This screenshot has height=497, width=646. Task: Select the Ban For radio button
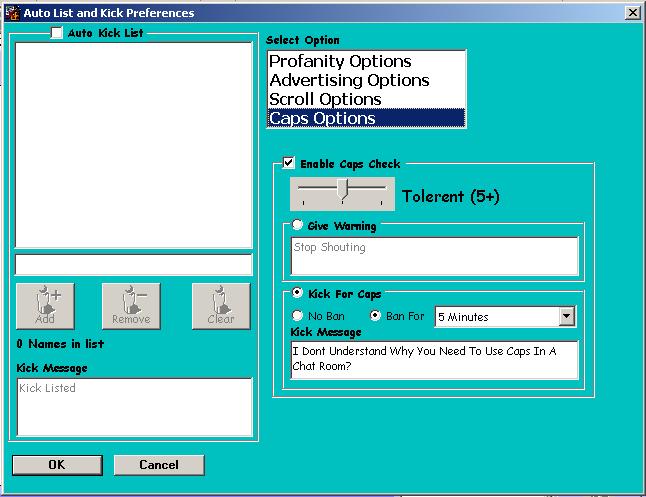[x=376, y=316]
